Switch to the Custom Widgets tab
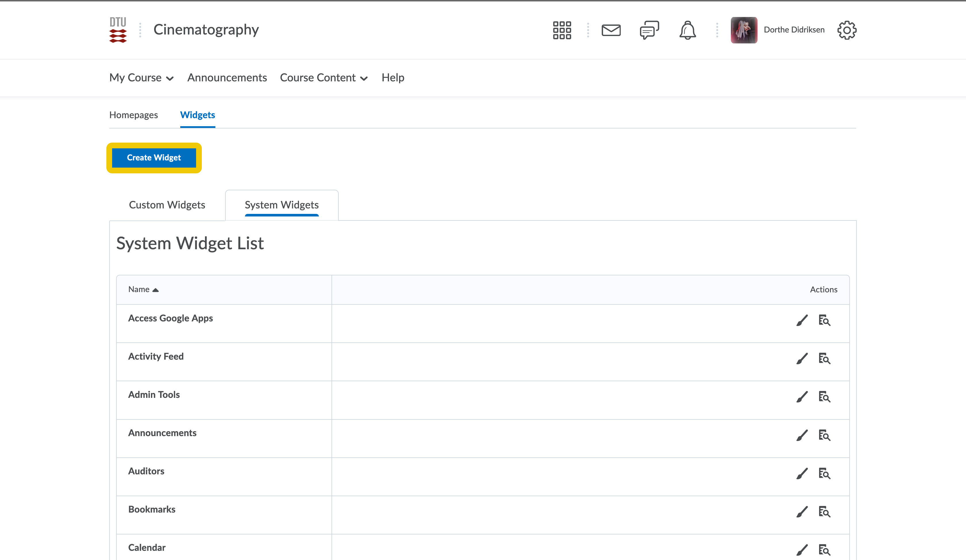Viewport: 966px width, 560px height. click(x=167, y=205)
